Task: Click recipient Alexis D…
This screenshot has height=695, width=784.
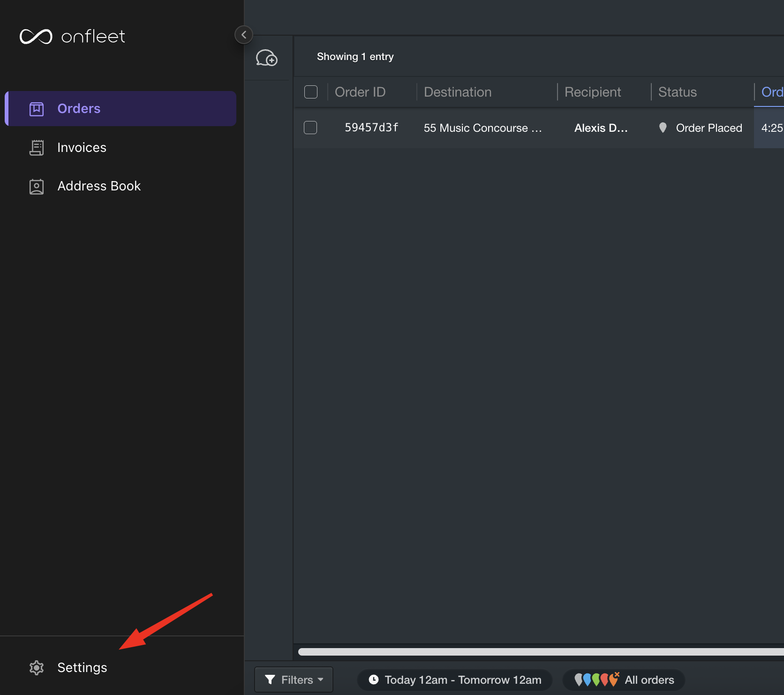Action: tap(601, 128)
